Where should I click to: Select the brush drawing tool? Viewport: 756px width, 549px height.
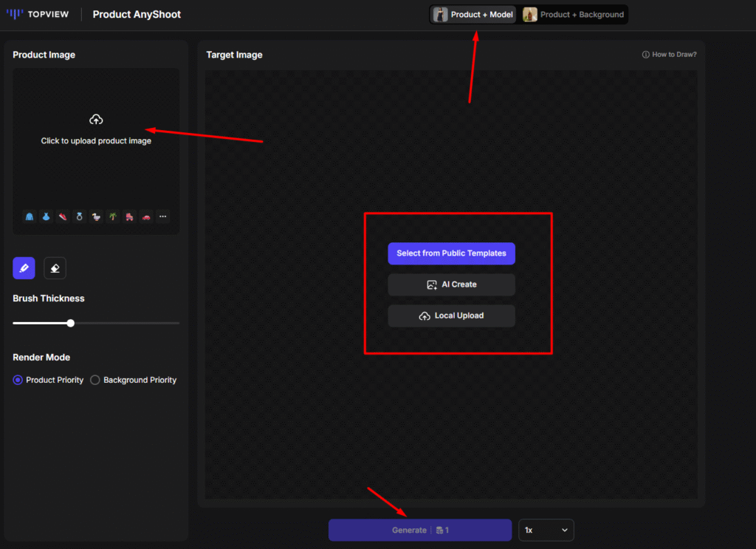point(24,268)
